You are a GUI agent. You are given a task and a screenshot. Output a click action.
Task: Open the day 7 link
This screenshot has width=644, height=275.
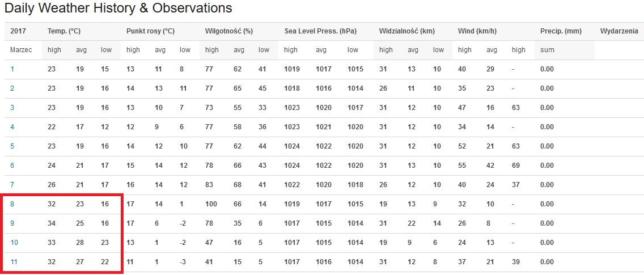(12, 185)
